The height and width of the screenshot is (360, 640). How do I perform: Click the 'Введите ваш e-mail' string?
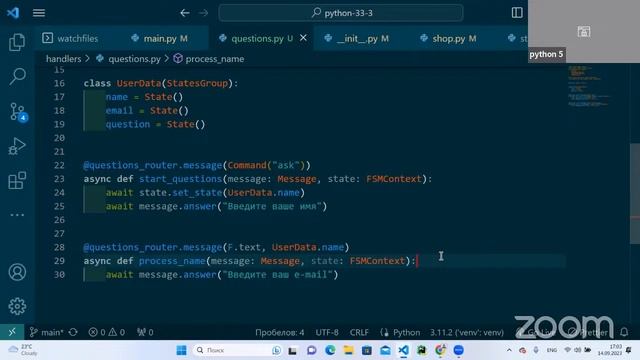pyautogui.click(x=278, y=275)
